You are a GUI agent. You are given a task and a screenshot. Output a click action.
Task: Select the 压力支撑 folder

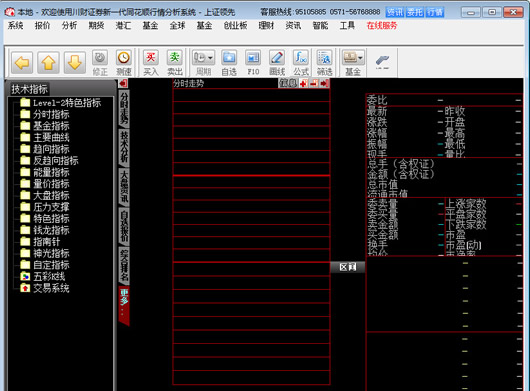coord(45,207)
